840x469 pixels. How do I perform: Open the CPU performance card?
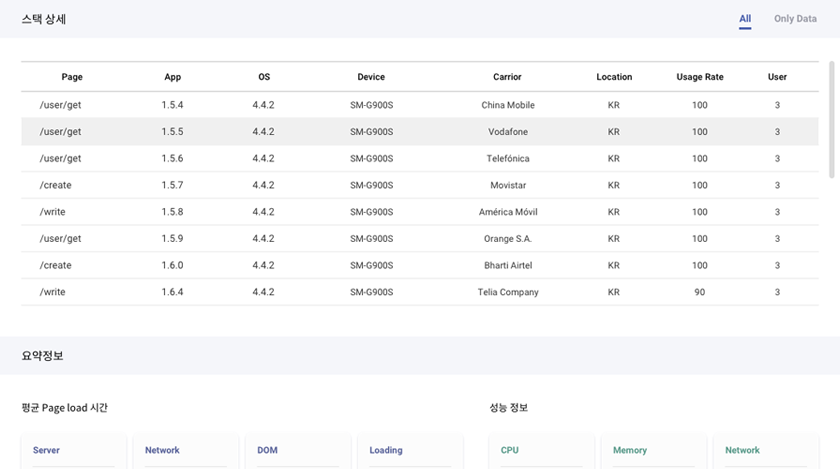click(541, 451)
